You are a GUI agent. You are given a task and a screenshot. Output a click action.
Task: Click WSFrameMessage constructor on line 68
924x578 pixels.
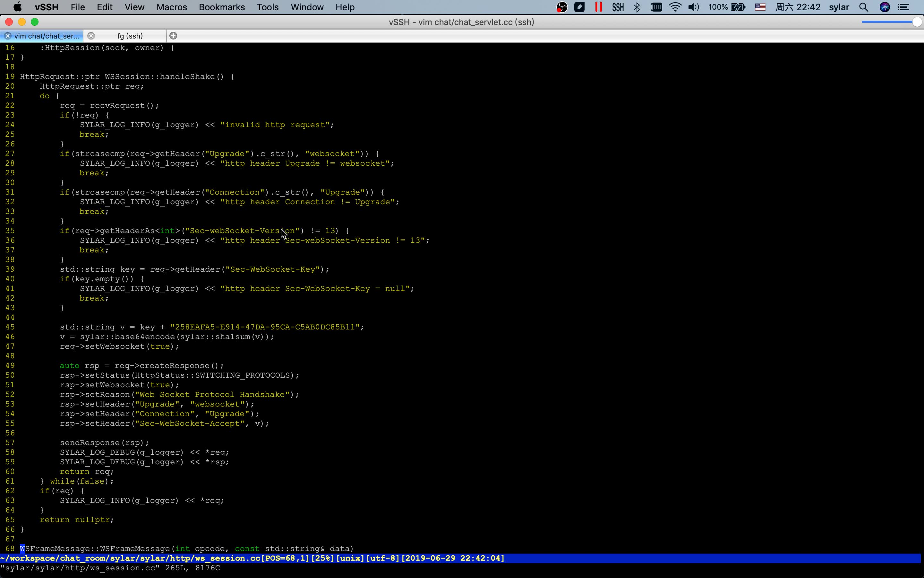pyautogui.click(x=135, y=548)
